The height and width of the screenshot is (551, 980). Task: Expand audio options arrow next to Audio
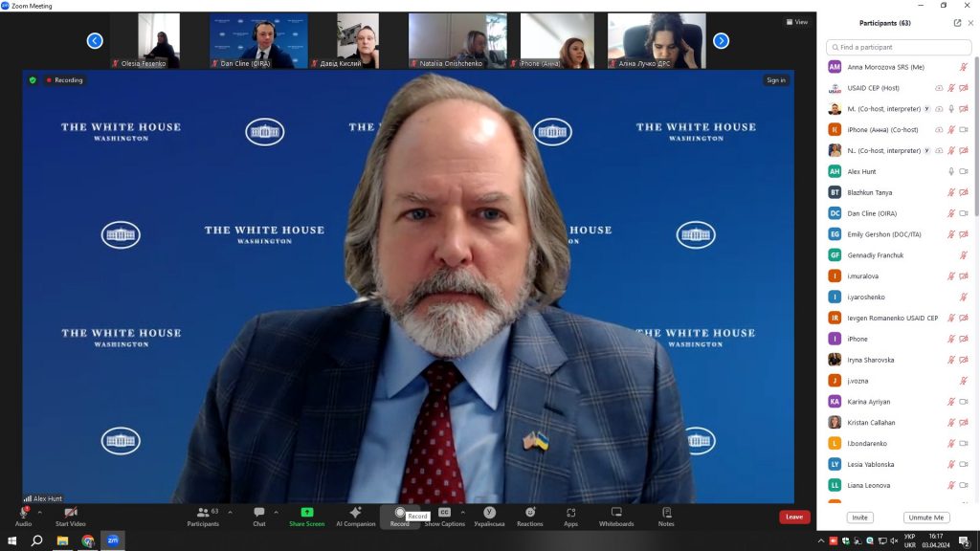[x=39, y=513]
